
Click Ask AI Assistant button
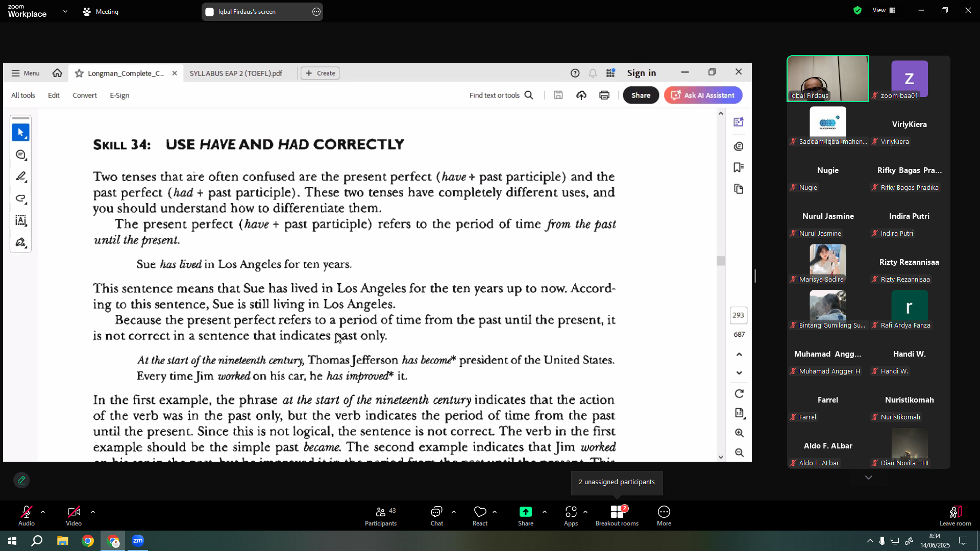(x=703, y=95)
